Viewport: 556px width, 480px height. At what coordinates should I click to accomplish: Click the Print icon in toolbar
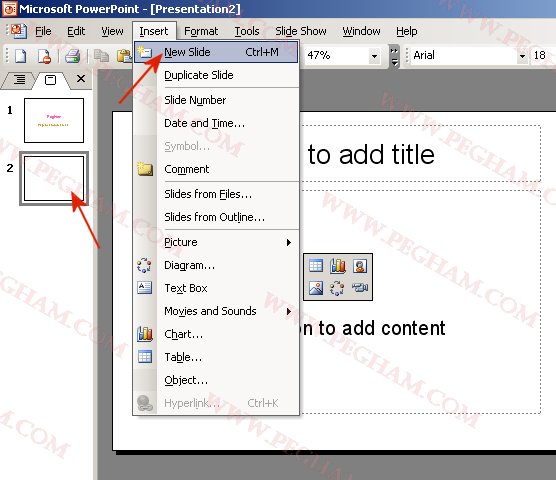pyautogui.click(x=73, y=56)
